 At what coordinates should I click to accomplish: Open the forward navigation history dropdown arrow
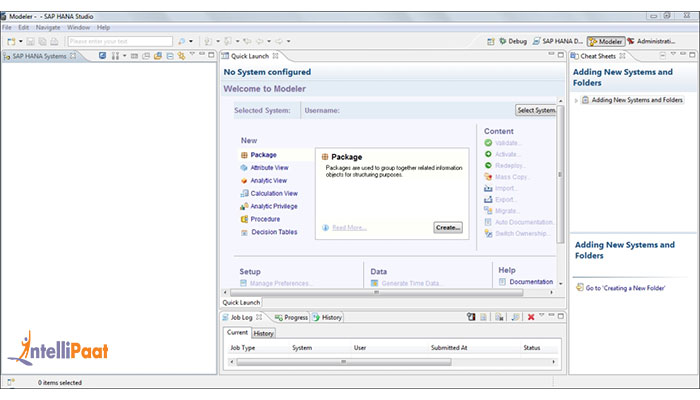pyautogui.click(x=288, y=42)
